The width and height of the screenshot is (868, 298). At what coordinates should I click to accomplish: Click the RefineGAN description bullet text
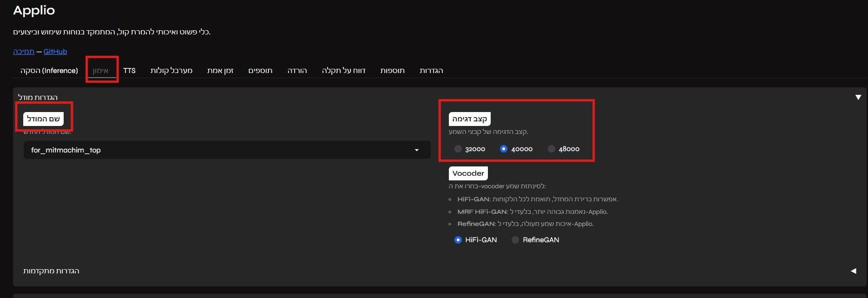(526, 224)
